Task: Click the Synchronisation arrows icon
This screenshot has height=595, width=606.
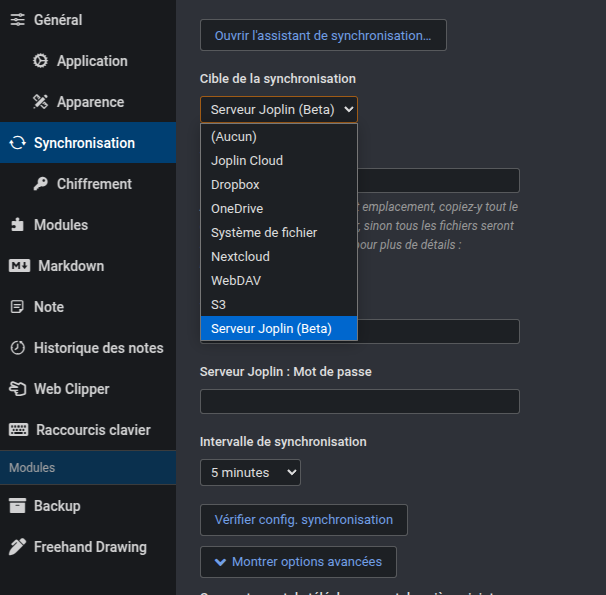Action: point(17,143)
